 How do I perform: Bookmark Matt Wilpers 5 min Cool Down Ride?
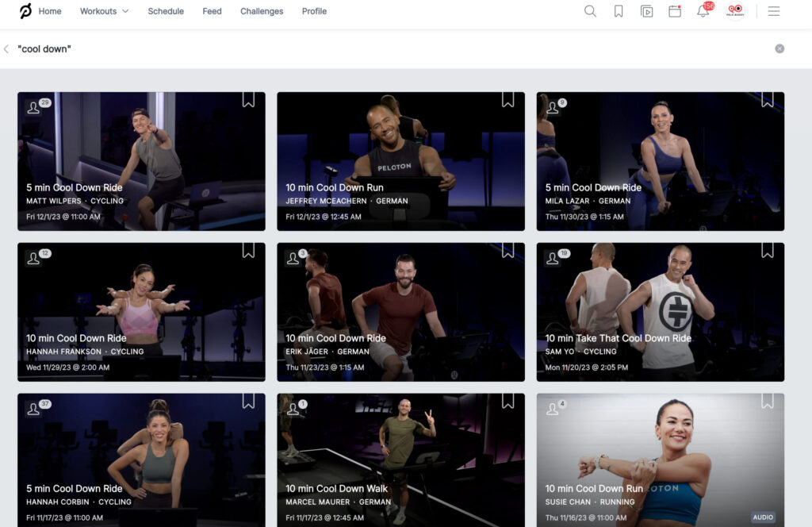248,99
